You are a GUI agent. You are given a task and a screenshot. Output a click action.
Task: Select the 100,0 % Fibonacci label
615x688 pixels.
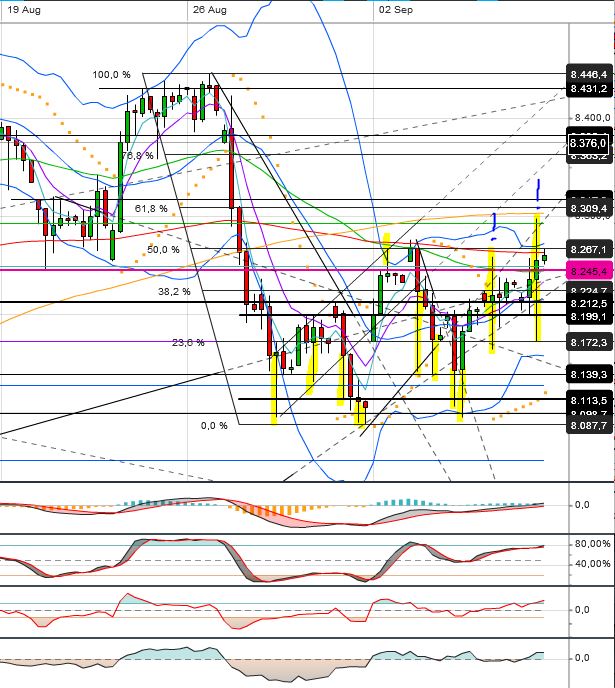pyautogui.click(x=111, y=75)
